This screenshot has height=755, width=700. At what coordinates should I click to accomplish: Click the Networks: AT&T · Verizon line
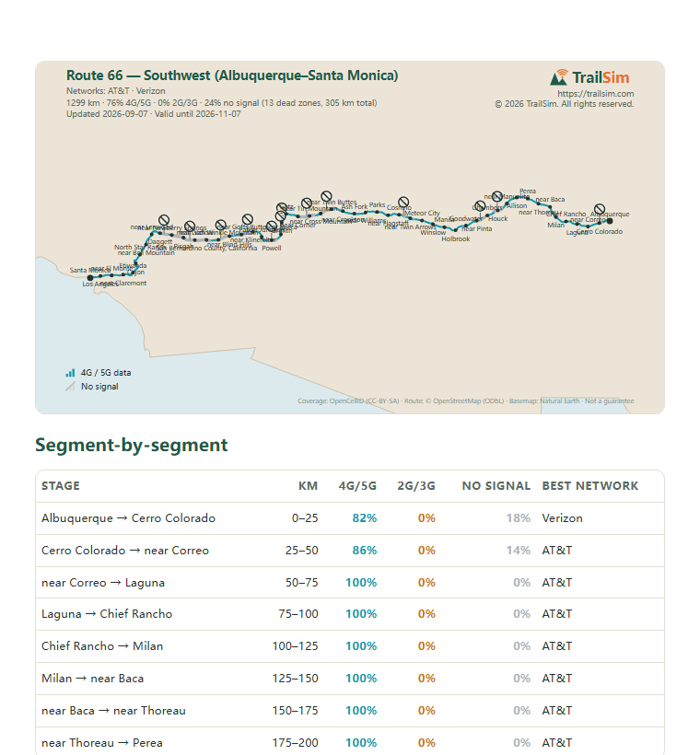116,91
